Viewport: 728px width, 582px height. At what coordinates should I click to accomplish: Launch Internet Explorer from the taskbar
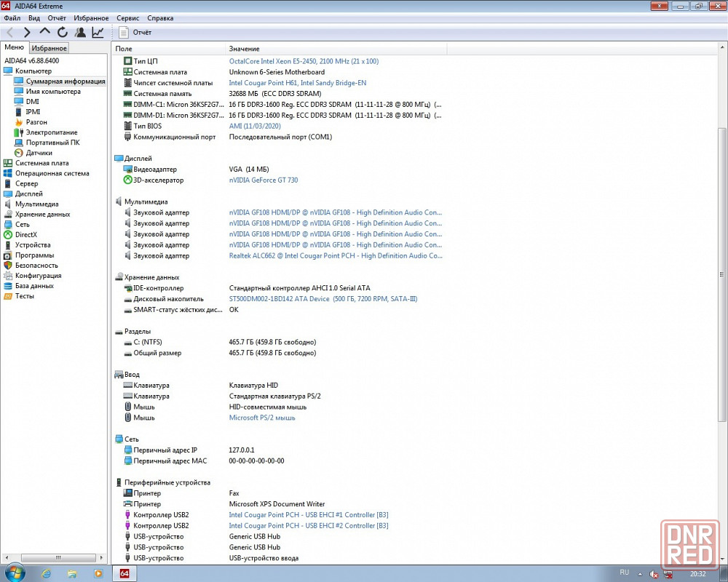click(x=46, y=574)
